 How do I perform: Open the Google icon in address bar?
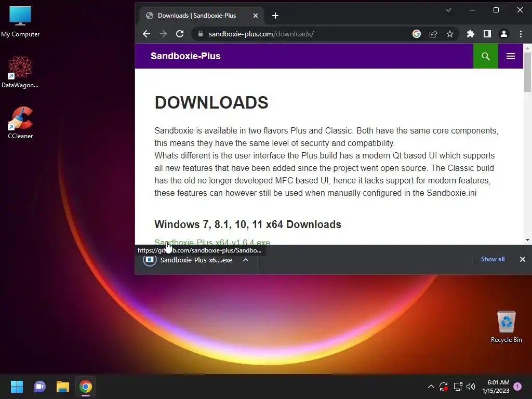point(417,34)
